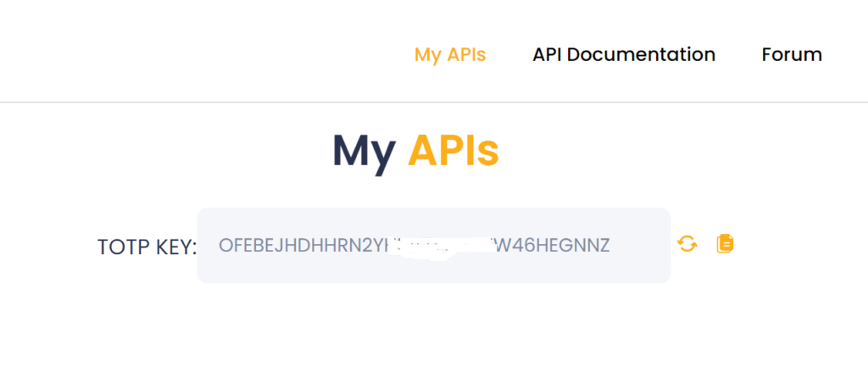Copy the TOTP key to clipboard
Image resolution: width=868 pixels, height=372 pixels.
(726, 243)
